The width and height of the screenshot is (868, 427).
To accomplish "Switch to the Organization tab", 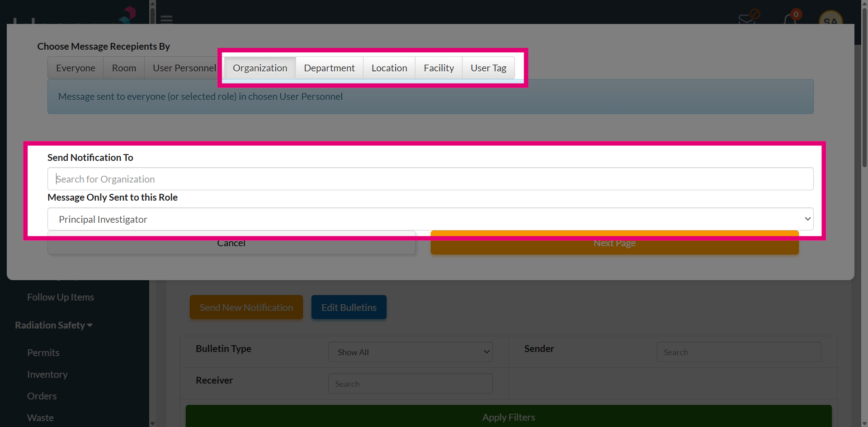I will coord(260,68).
